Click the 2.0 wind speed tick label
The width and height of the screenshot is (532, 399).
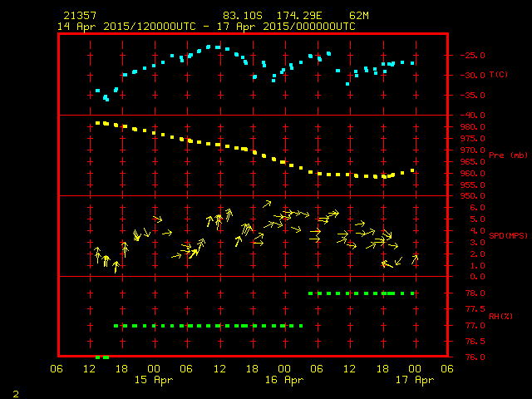click(x=477, y=254)
